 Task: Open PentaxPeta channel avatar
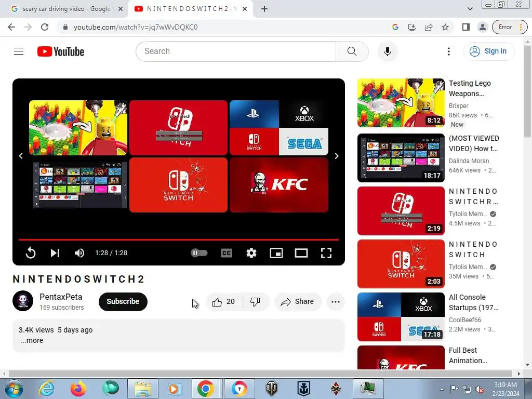(23, 301)
